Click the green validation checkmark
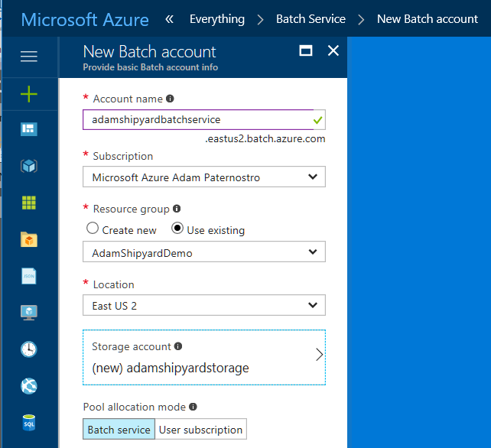 point(318,120)
